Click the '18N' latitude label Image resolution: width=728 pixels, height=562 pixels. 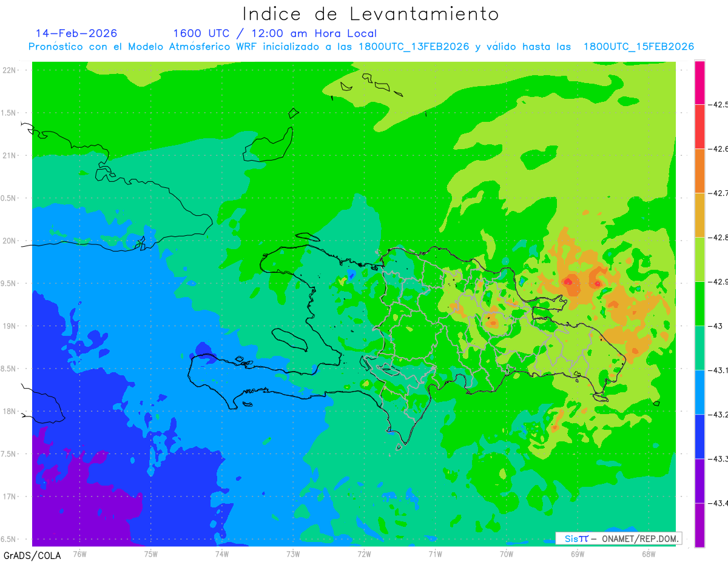coord(9,412)
